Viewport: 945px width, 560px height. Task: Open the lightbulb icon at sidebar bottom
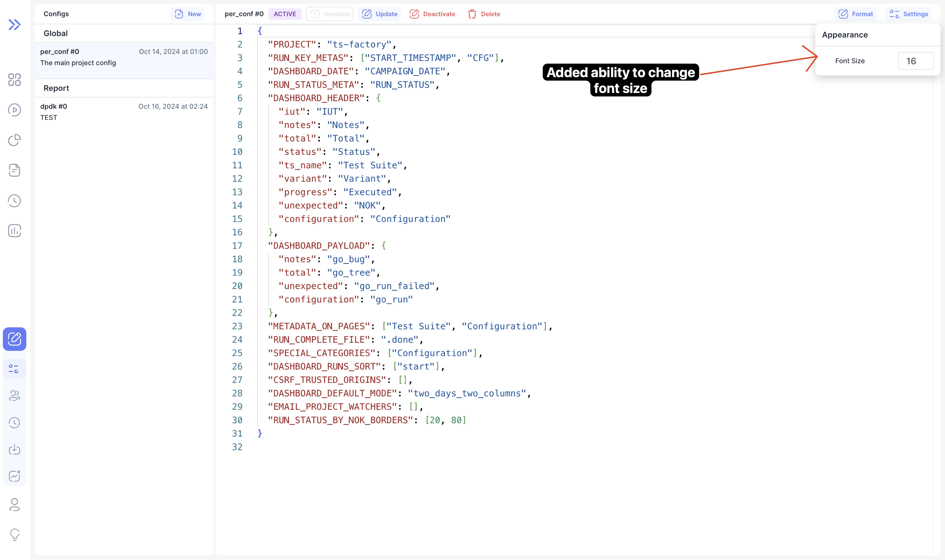tap(14, 534)
